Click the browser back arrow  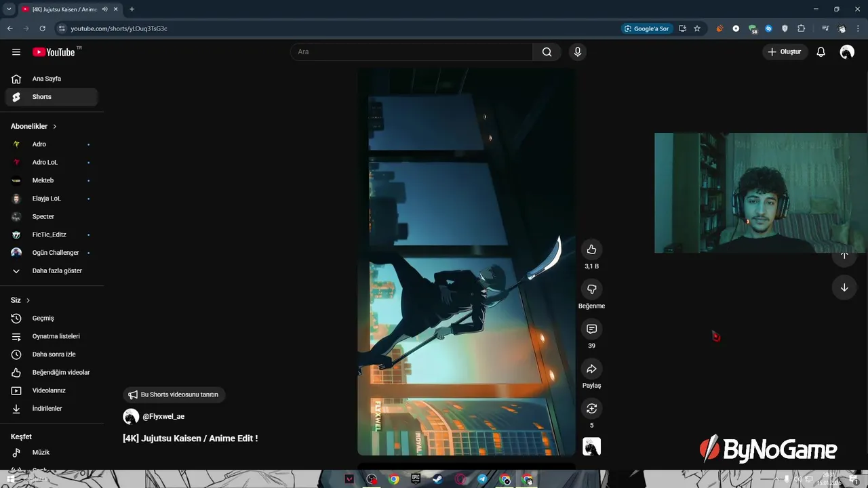[x=9, y=28]
